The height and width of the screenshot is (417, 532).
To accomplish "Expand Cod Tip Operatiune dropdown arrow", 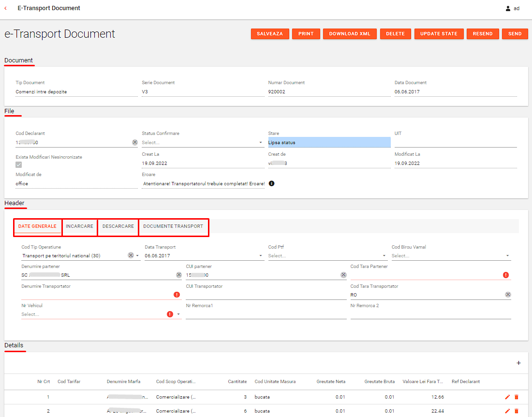I will [137, 255].
